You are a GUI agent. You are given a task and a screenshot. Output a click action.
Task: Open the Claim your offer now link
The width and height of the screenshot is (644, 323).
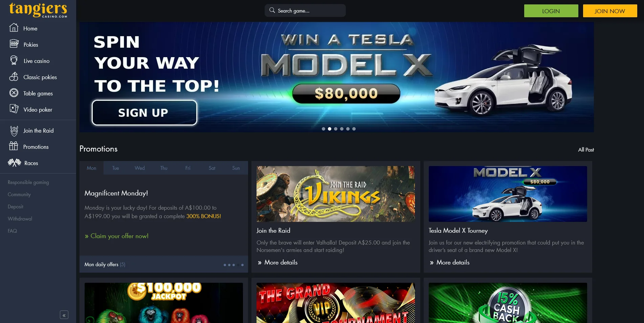[117, 236]
